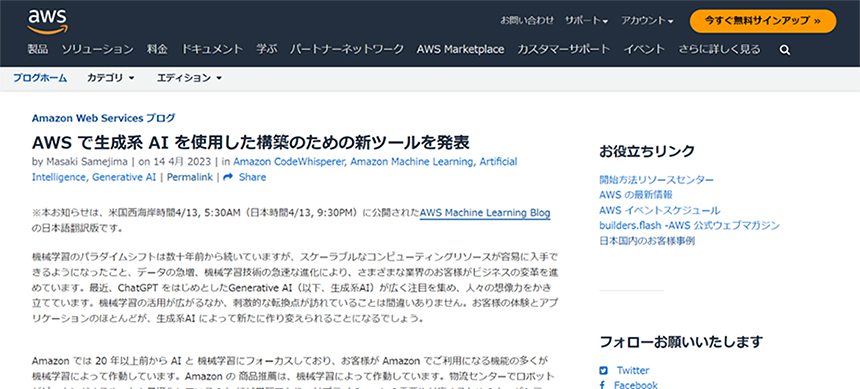Click the Facebook f icon
Image resolution: width=860 pixels, height=389 pixels.
[603, 385]
